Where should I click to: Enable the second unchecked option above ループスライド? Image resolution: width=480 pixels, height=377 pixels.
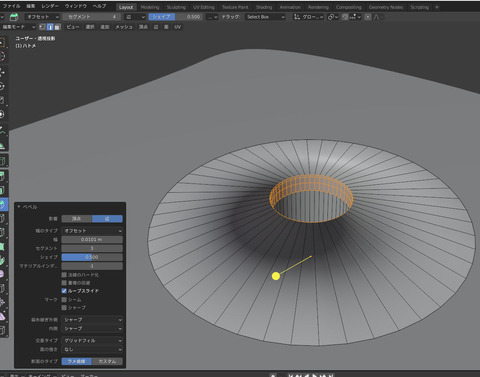(x=64, y=283)
